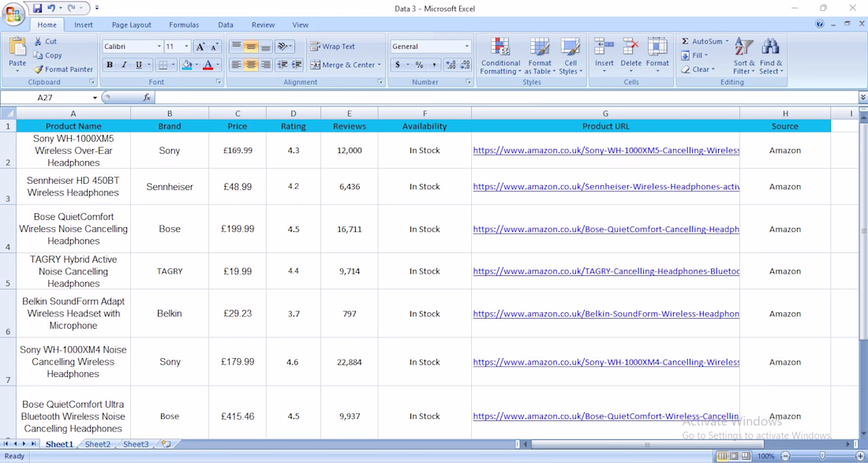Select the Product Name header cell
Image resolution: width=868 pixels, height=463 pixels.
pyautogui.click(x=73, y=126)
